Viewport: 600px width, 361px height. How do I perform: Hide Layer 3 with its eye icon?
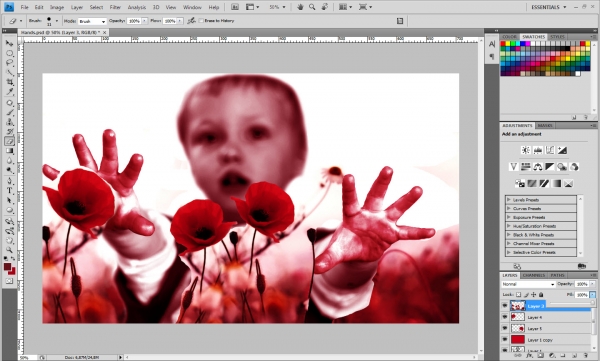coord(505,306)
